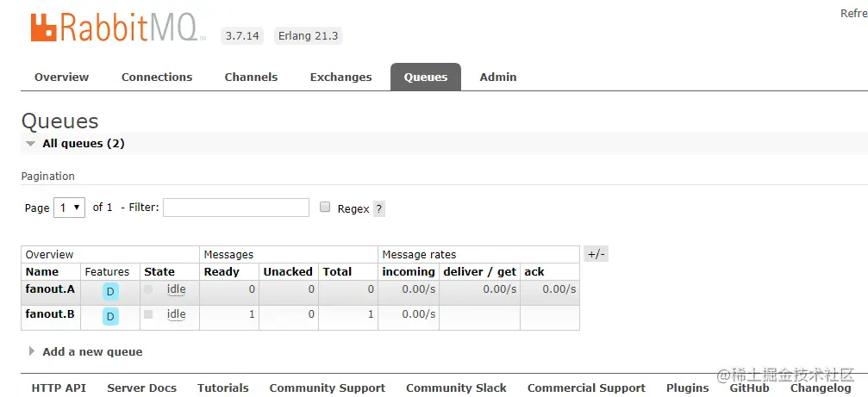This screenshot has width=868, height=397.
Task: Click the idle state text for fanout.A
Action: pos(176,289)
